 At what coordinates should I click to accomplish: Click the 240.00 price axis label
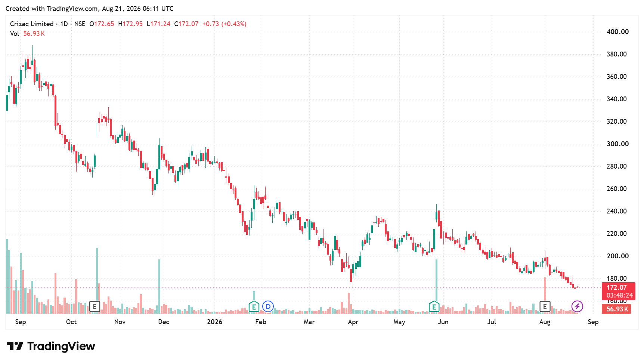click(617, 211)
